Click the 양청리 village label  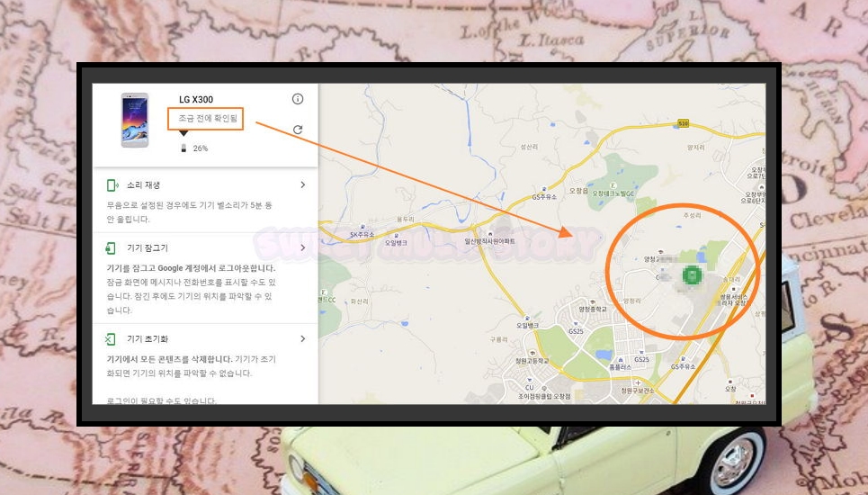(x=631, y=301)
